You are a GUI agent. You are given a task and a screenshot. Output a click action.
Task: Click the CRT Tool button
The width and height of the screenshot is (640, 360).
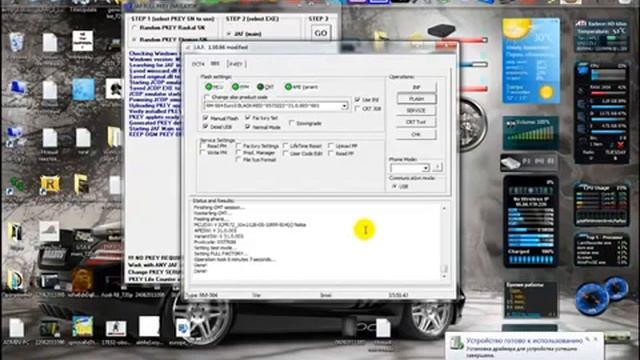[416, 122]
